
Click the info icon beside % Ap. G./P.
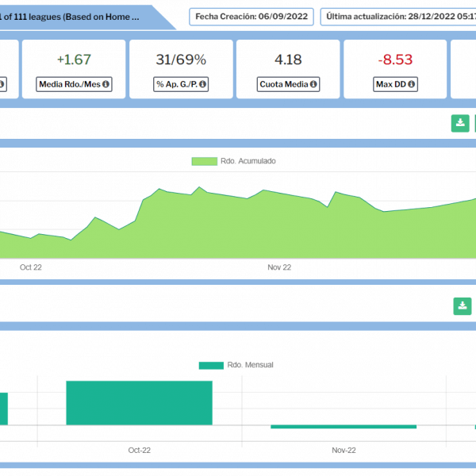click(x=205, y=84)
